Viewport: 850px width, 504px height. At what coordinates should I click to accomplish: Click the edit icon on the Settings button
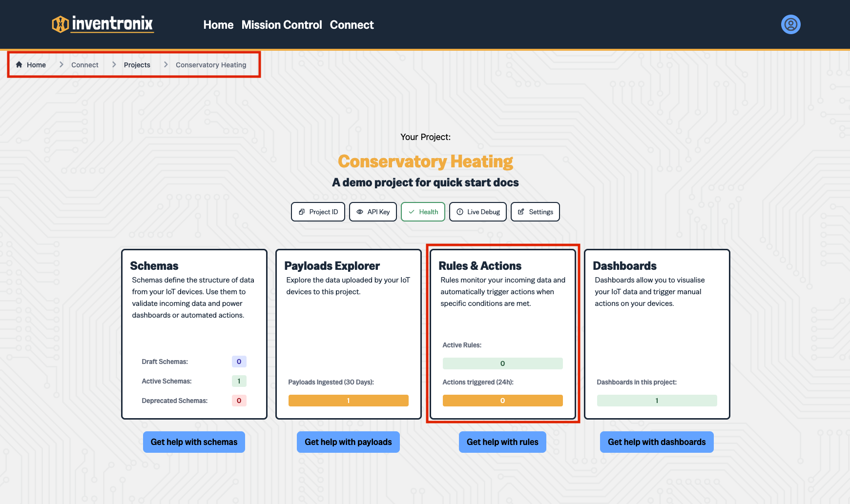(x=521, y=212)
